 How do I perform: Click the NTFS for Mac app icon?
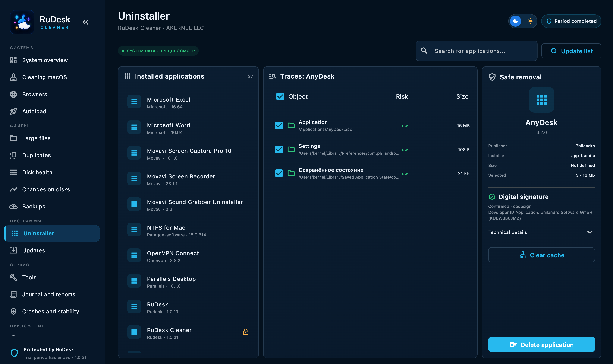(x=134, y=230)
